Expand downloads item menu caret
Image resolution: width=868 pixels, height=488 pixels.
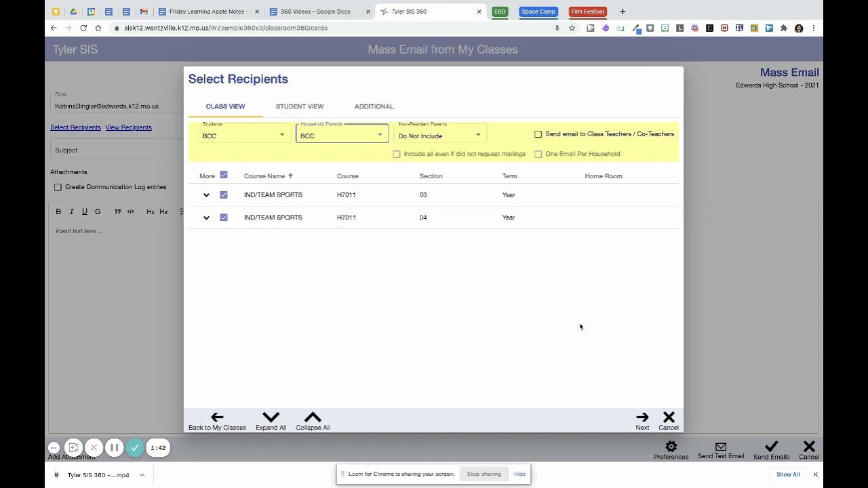142,475
